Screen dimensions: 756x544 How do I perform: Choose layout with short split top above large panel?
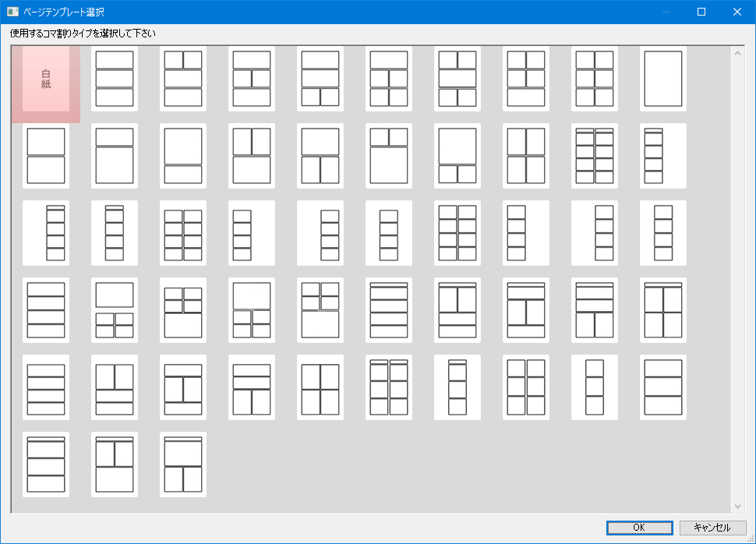coord(389,156)
